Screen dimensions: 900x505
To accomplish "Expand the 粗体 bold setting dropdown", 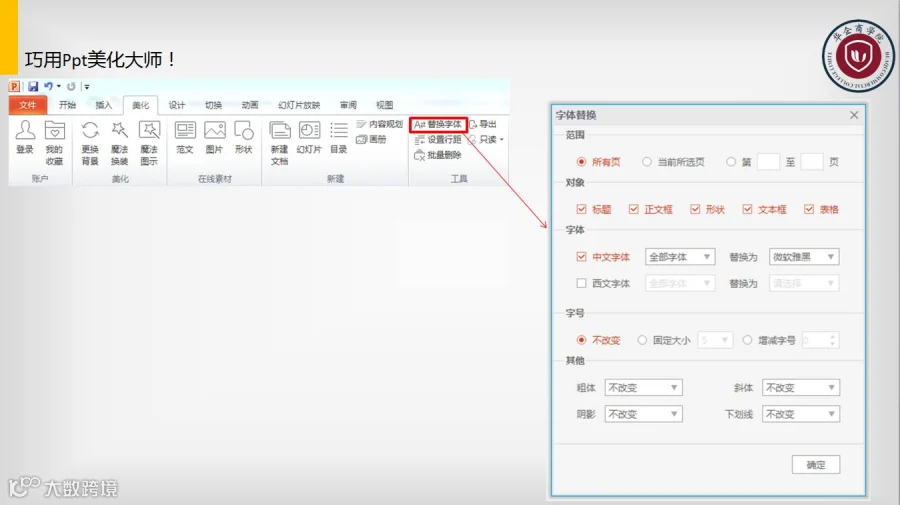I will [643, 387].
